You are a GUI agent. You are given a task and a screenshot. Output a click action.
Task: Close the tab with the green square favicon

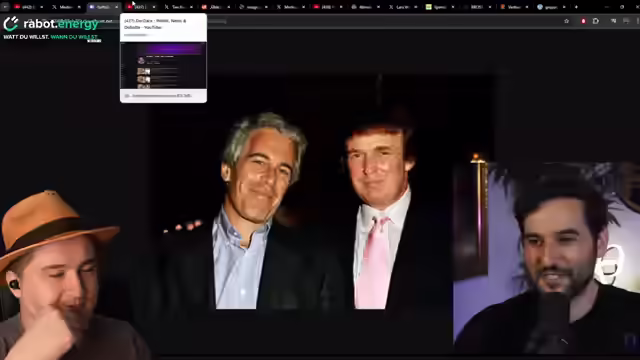click(453, 7)
